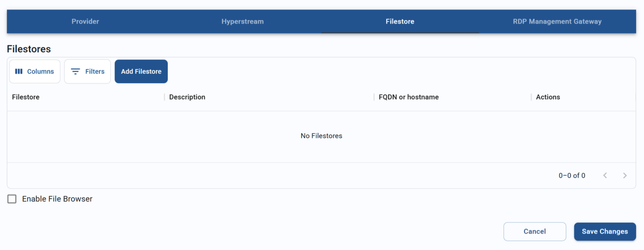644x250 pixels.
Task: Click the Columns grid icon
Action: 19,72
